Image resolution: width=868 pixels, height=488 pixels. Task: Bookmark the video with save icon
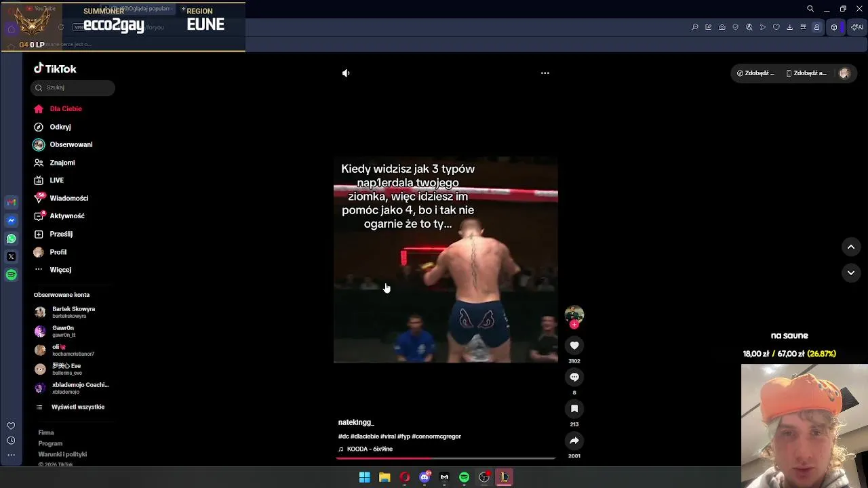point(574,409)
